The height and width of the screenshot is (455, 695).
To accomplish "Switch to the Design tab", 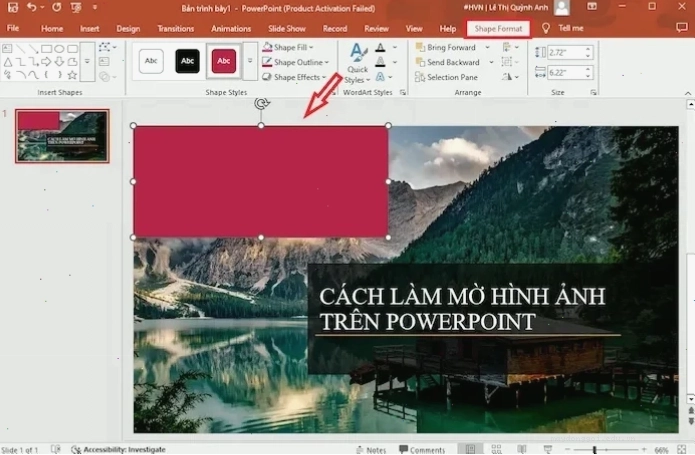I will click(x=128, y=29).
